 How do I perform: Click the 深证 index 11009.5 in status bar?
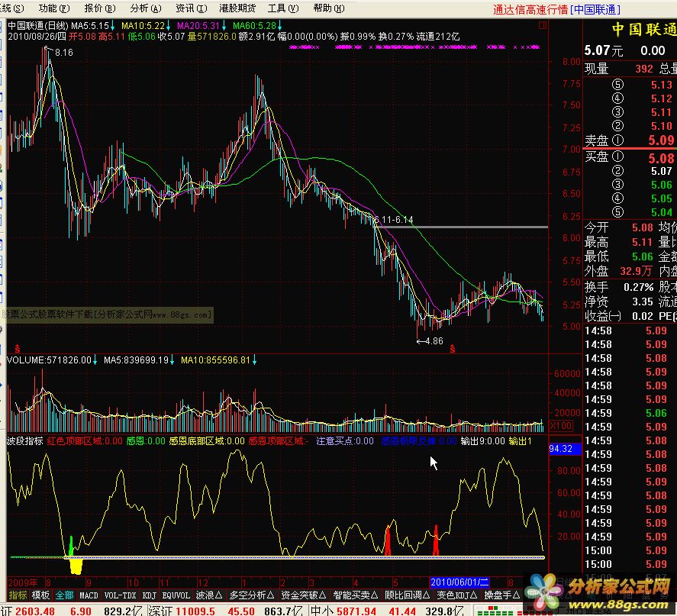[195, 611]
